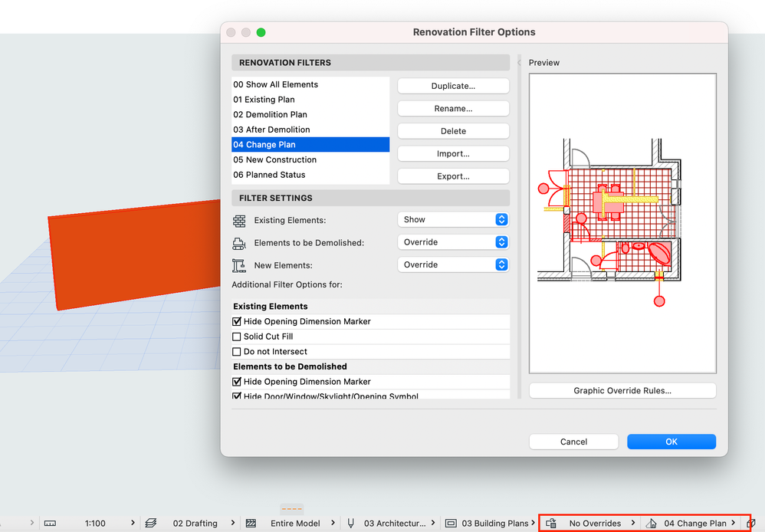This screenshot has height=532, width=765.
Task: Click the Rename... button
Action: (453, 108)
